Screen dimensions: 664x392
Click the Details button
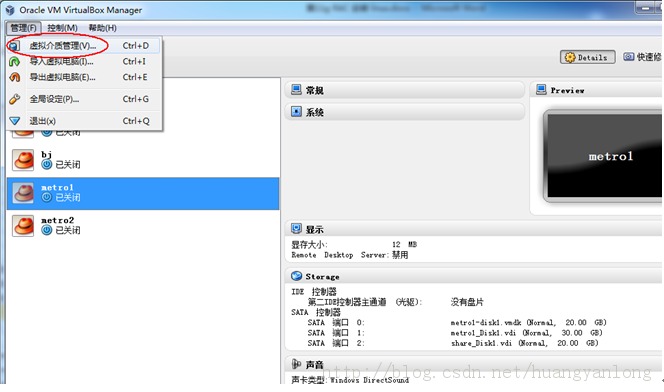coord(587,57)
